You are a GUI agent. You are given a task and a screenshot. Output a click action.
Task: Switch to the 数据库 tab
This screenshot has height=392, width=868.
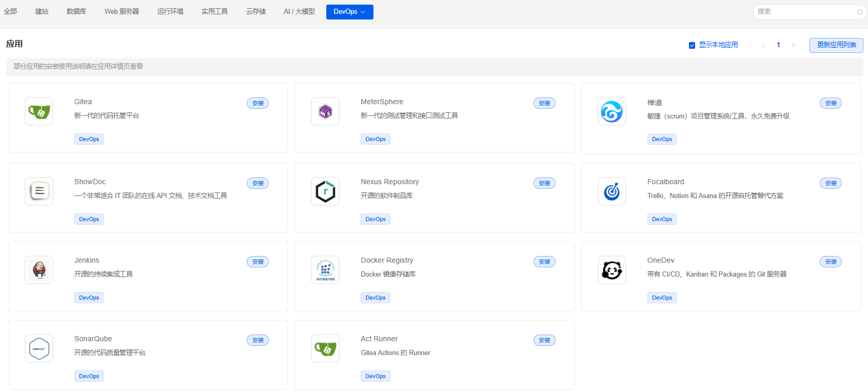pyautogui.click(x=76, y=11)
